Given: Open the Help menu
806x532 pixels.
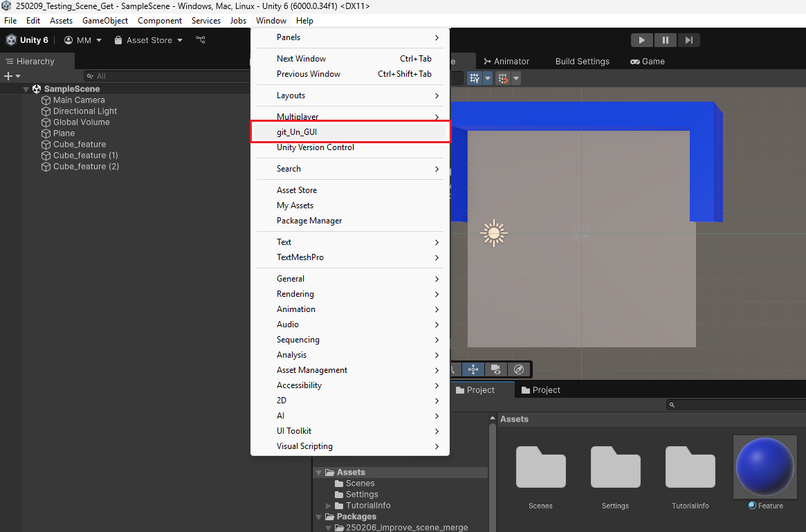Looking at the screenshot, I should tap(304, 21).
